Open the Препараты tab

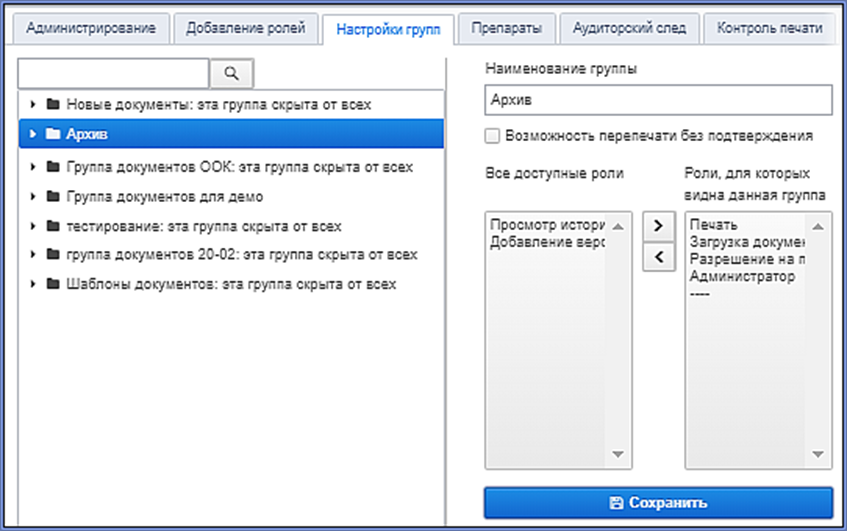pyautogui.click(x=506, y=28)
